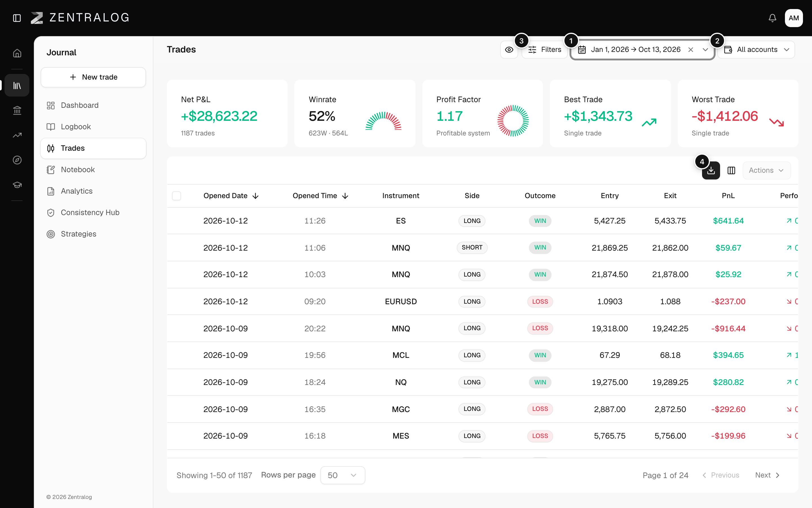
Task: Open the Strategies menu item
Action: pos(93,234)
